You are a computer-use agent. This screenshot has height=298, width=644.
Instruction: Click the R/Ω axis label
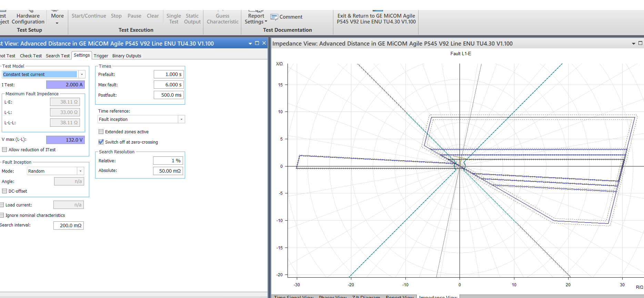[640, 287]
